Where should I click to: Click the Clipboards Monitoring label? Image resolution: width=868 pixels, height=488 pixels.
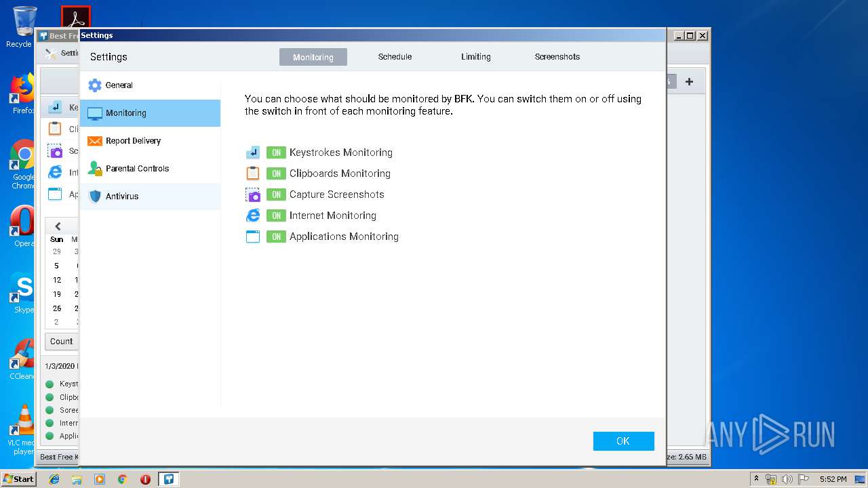pyautogui.click(x=340, y=174)
